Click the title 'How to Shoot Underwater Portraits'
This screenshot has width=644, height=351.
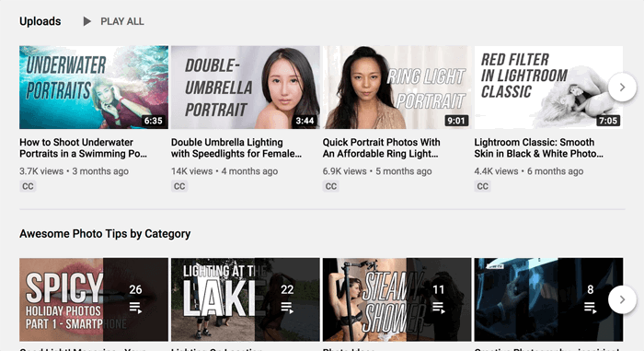coord(83,147)
